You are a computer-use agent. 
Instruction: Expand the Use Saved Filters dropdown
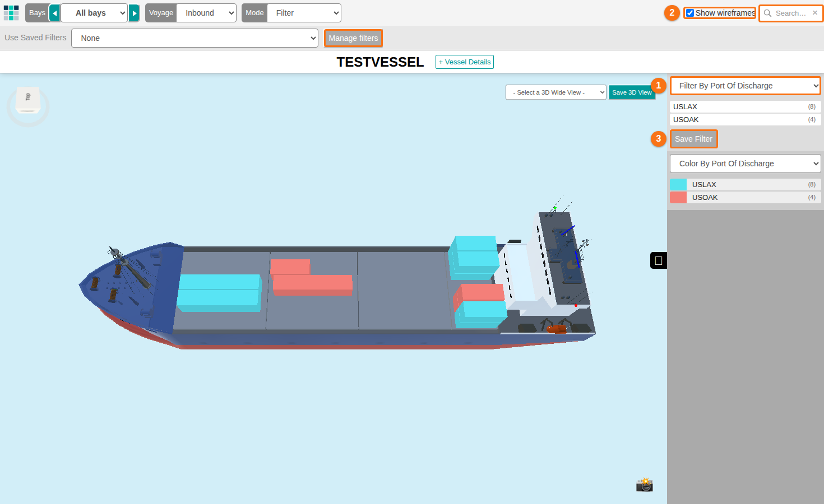click(195, 38)
